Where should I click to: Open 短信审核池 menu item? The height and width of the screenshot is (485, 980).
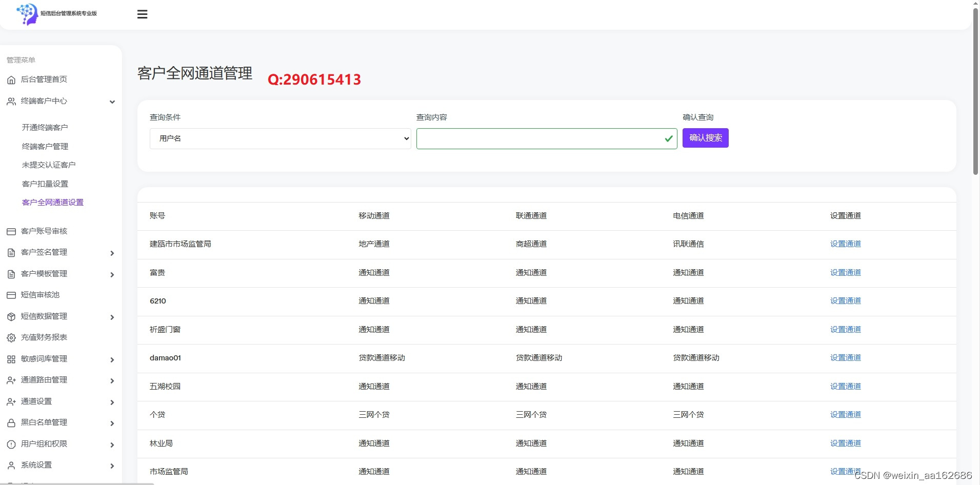click(41, 295)
